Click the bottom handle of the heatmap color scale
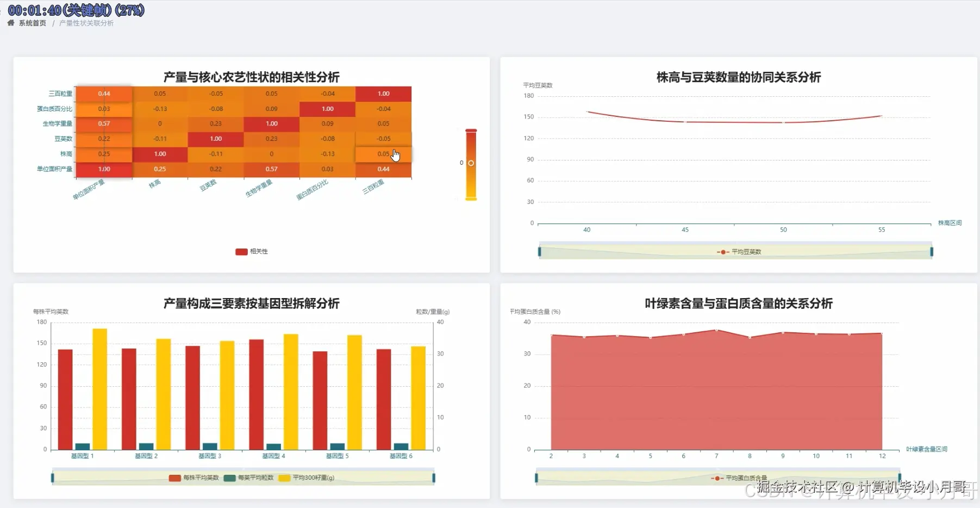 point(471,199)
